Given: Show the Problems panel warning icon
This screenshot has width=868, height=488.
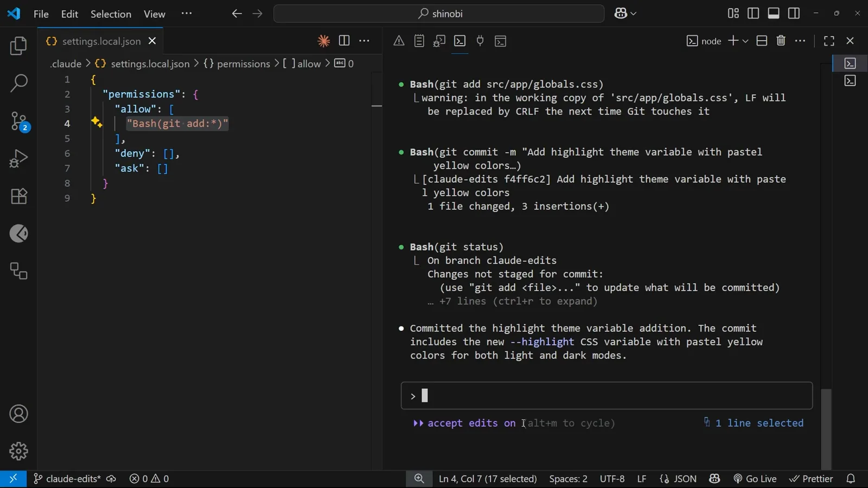Looking at the screenshot, I should coord(399,41).
